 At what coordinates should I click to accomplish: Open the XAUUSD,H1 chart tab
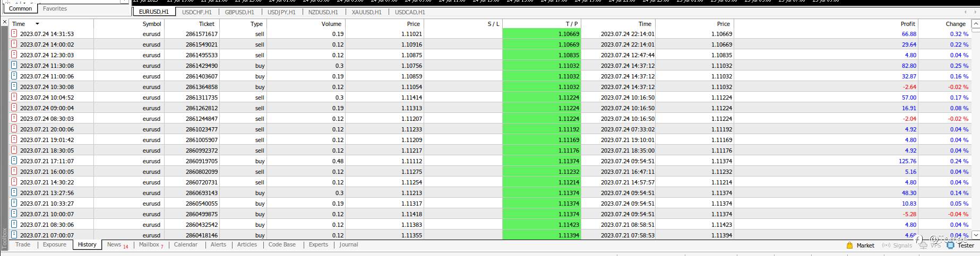point(366,12)
